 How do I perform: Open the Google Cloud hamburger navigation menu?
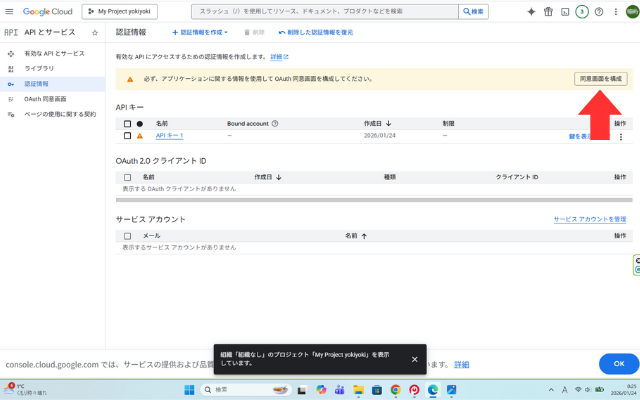point(11,11)
